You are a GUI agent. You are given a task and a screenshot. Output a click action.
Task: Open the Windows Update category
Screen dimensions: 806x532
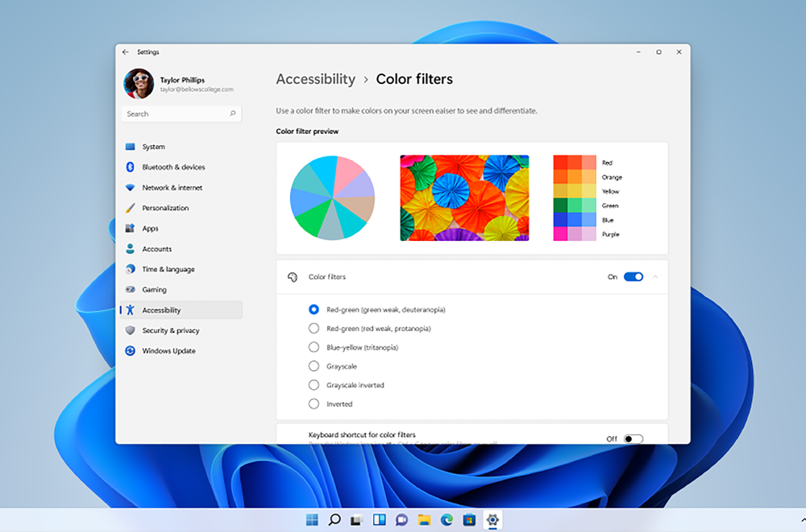(169, 351)
